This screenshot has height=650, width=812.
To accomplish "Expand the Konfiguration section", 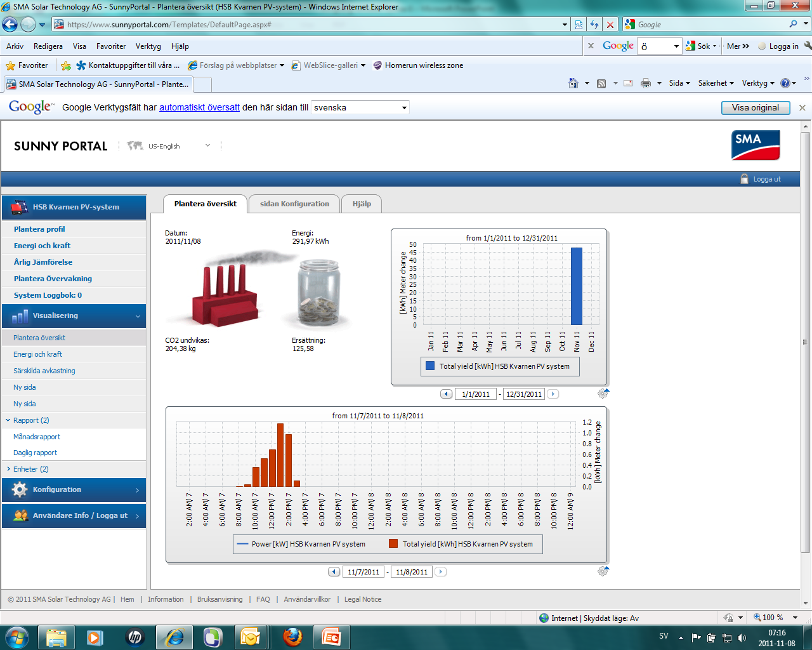I will coord(74,489).
